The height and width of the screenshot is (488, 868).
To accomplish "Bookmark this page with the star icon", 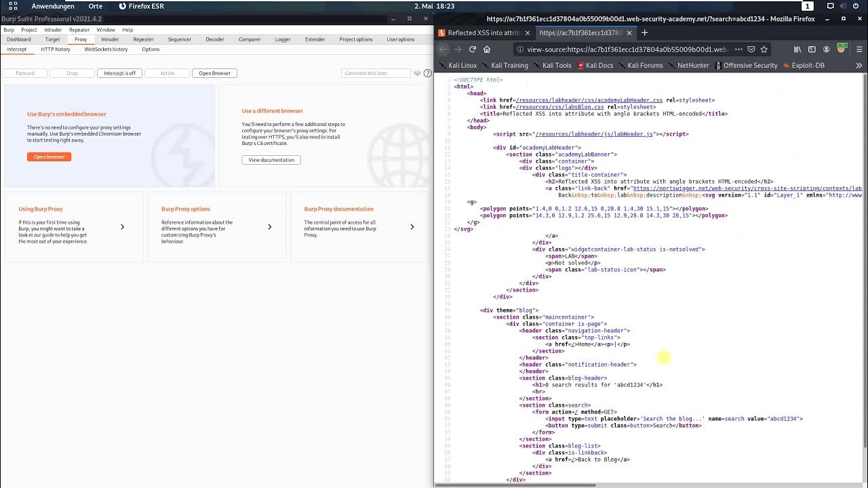I will 764,49.
